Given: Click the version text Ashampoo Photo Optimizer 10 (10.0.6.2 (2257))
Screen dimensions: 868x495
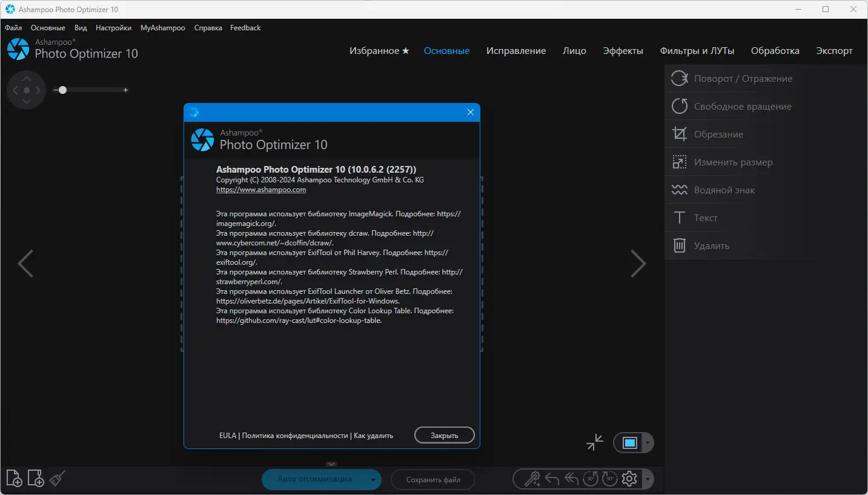Looking at the screenshot, I should 316,170.
